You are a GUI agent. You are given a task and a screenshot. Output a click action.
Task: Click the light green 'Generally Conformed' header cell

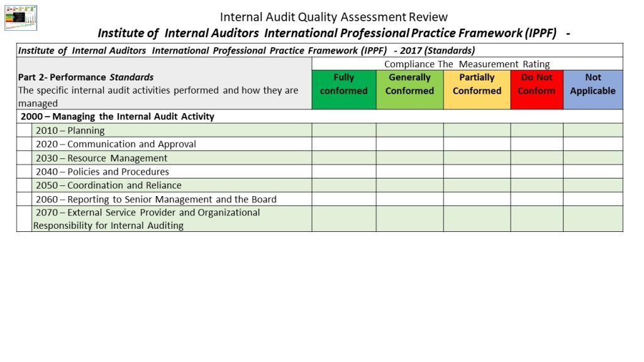[410, 89]
